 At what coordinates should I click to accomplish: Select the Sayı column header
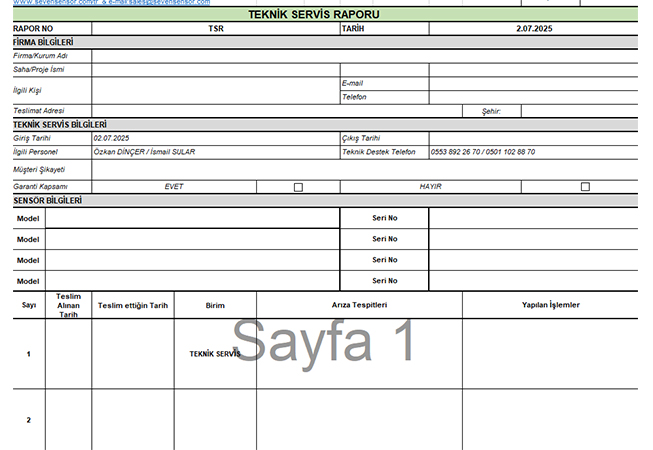point(29,305)
